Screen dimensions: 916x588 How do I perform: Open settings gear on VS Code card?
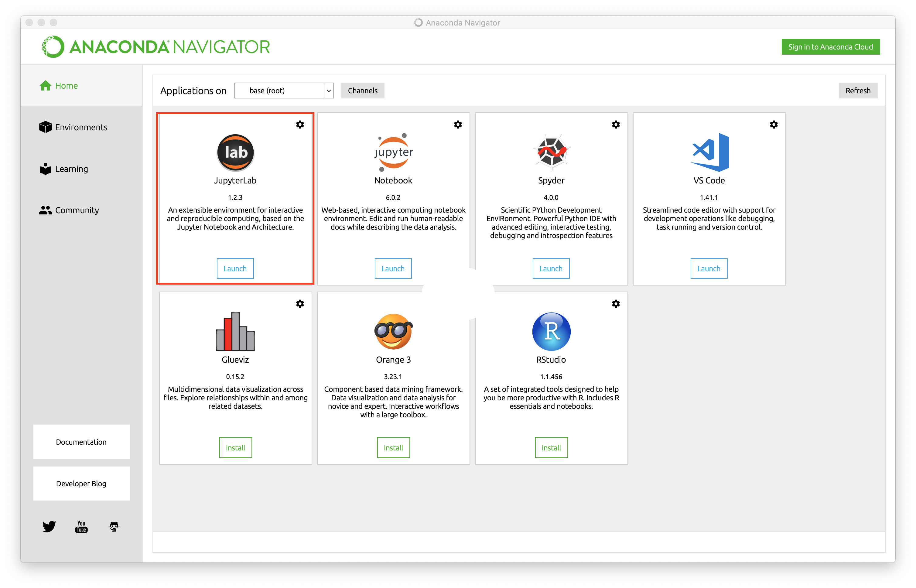coord(774,125)
